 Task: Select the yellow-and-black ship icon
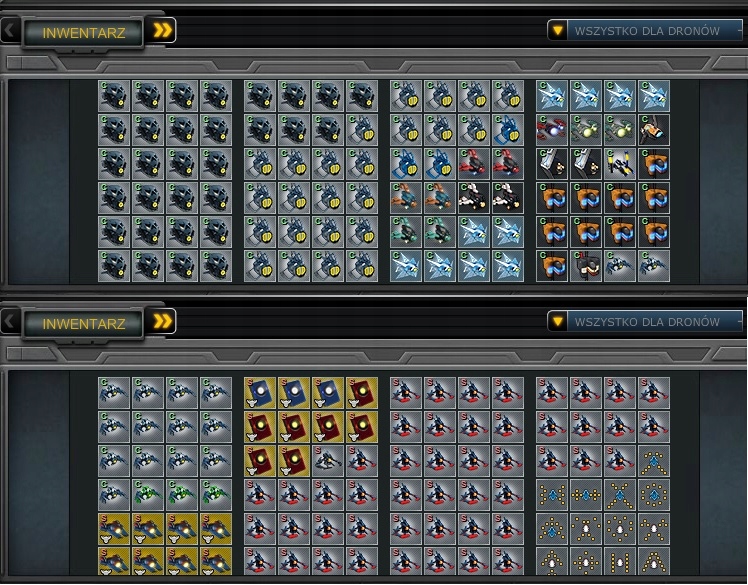coord(620,164)
